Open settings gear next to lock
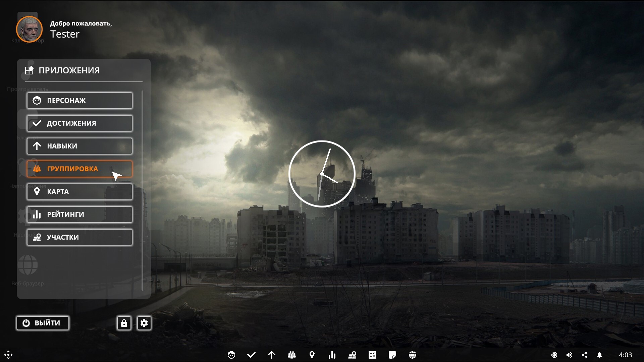This screenshot has height=362, width=644. 144,323
